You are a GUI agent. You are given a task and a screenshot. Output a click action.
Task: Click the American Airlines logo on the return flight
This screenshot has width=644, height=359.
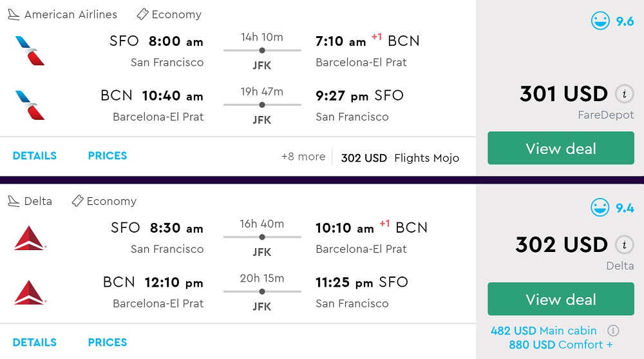coord(30,106)
